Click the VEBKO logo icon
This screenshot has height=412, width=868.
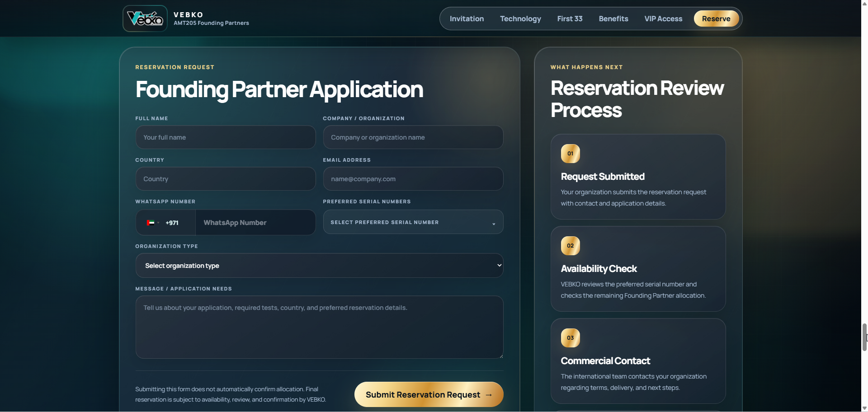(x=145, y=19)
